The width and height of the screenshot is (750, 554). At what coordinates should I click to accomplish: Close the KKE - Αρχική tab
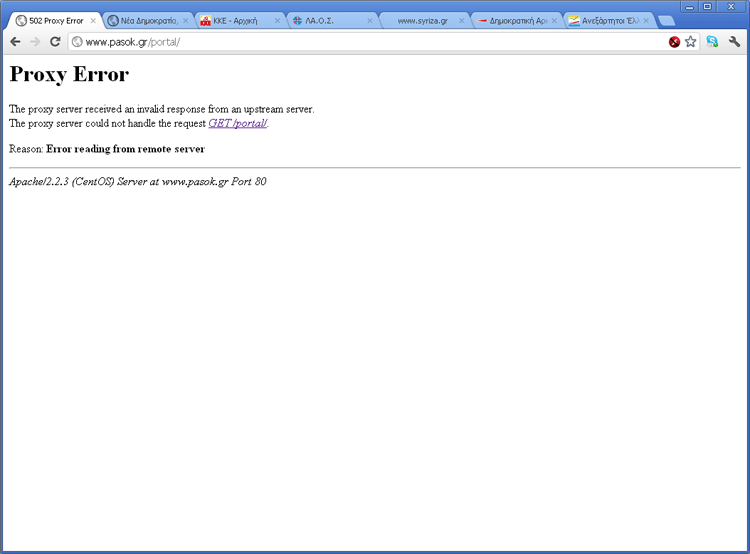[277, 21]
